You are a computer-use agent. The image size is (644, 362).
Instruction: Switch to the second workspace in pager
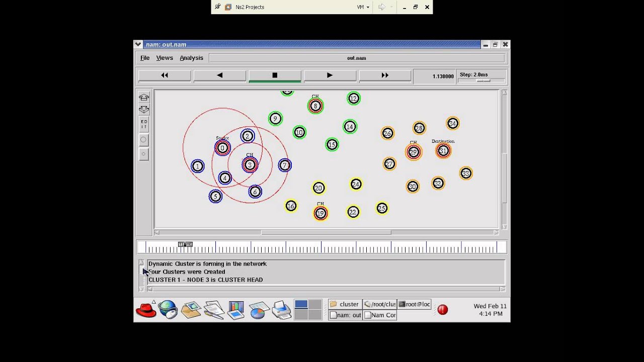click(x=315, y=304)
